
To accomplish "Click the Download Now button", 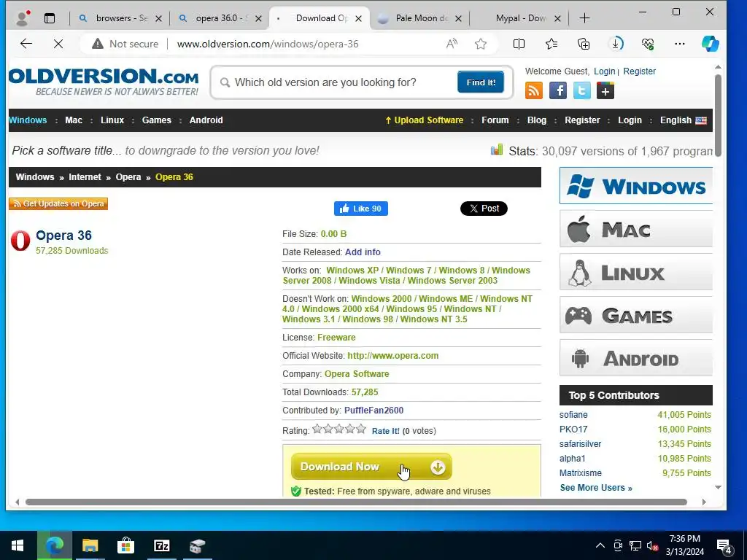I will point(371,467).
